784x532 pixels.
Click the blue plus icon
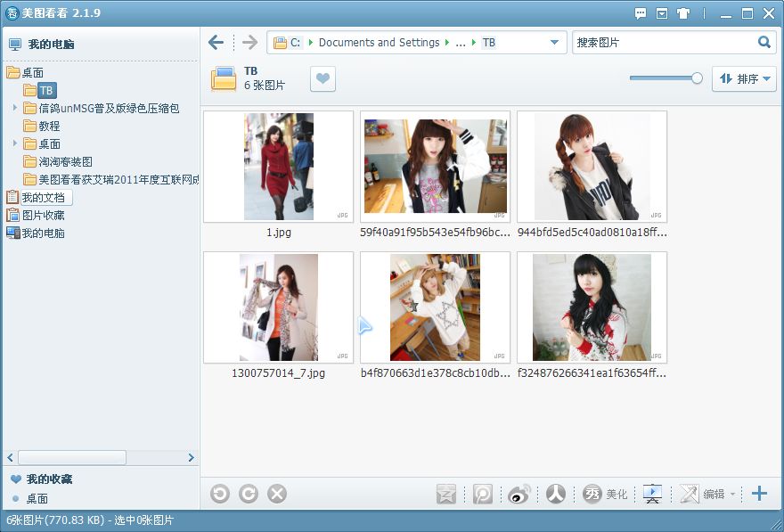[759, 494]
